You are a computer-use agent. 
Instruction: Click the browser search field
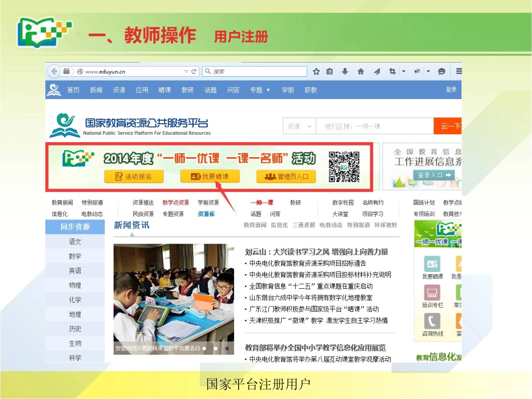click(x=255, y=71)
